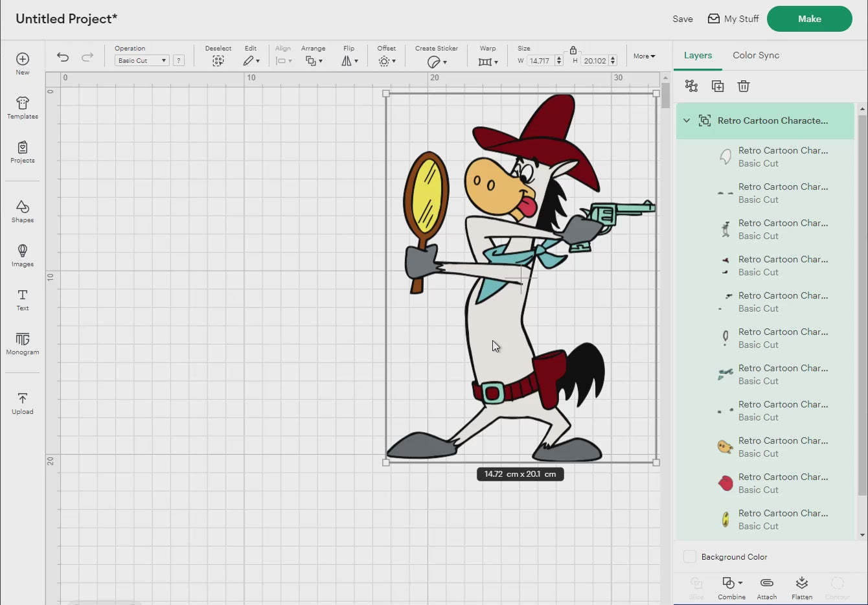Screen dimensions: 868x605
Task: Open the Offset tool
Action: 387,61
